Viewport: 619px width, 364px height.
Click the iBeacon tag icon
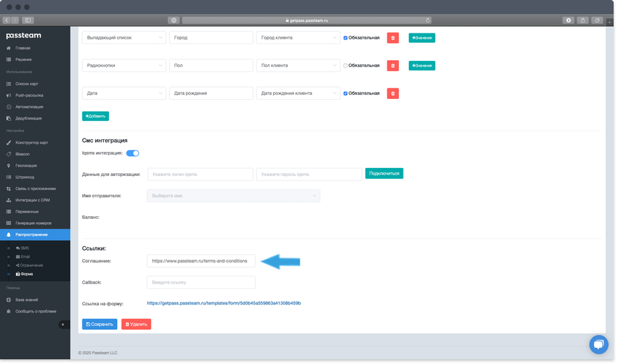click(9, 155)
